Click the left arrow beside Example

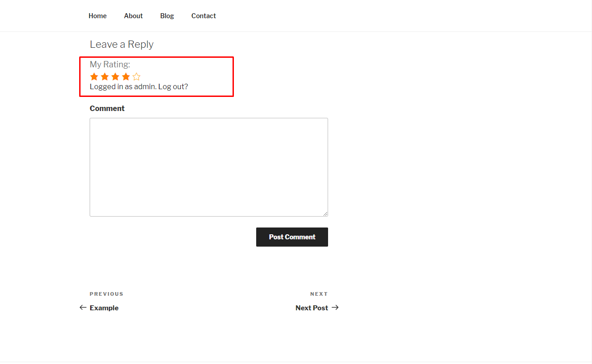83,308
